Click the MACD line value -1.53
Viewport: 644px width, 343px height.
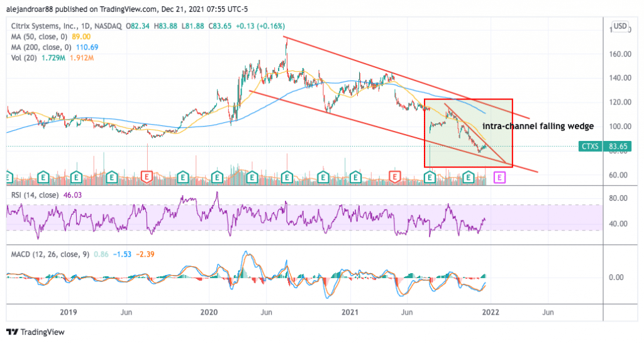[x=122, y=255]
